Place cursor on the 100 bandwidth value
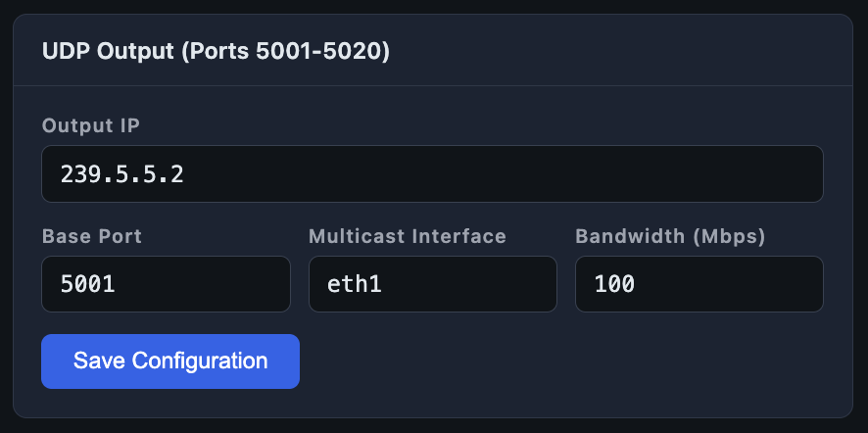The height and width of the screenshot is (433, 868). [614, 285]
